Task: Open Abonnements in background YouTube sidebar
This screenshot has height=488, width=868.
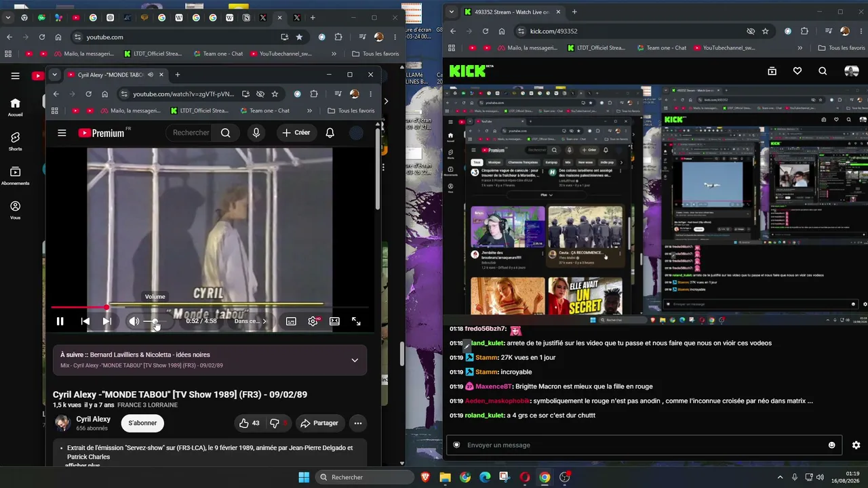Action: (15, 176)
